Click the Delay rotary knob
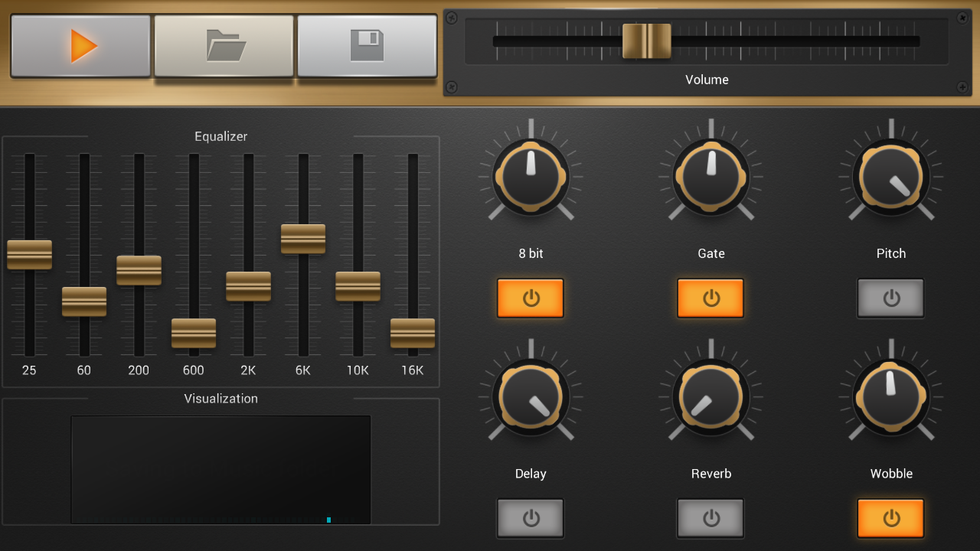980x551 pixels. tap(531, 398)
